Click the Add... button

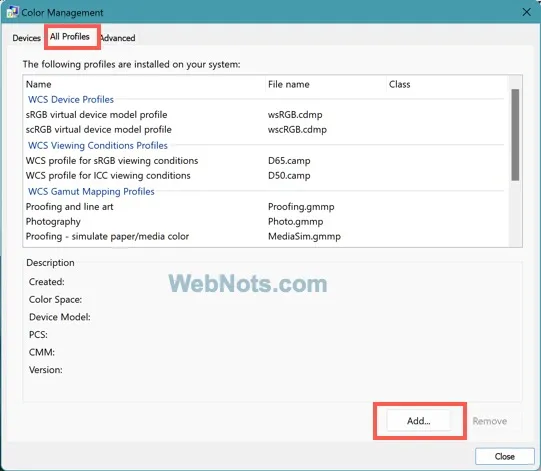point(419,421)
